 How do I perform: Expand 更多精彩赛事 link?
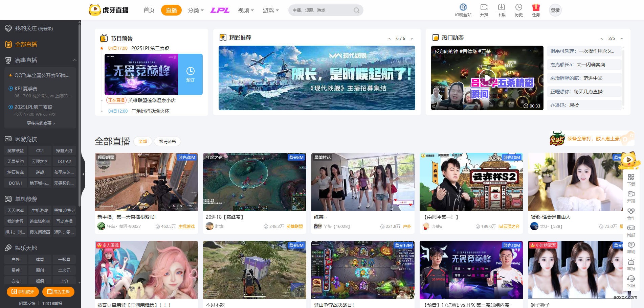click(41, 123)
